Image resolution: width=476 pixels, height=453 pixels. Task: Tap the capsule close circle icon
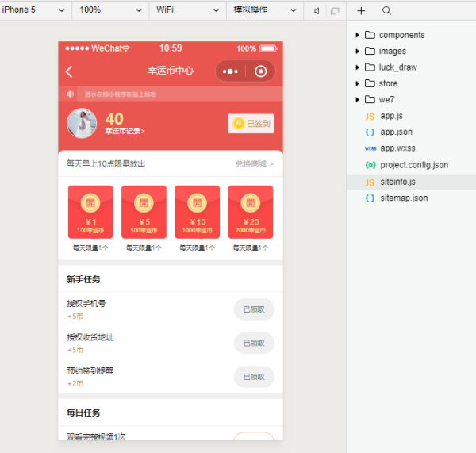coord(260,71)
